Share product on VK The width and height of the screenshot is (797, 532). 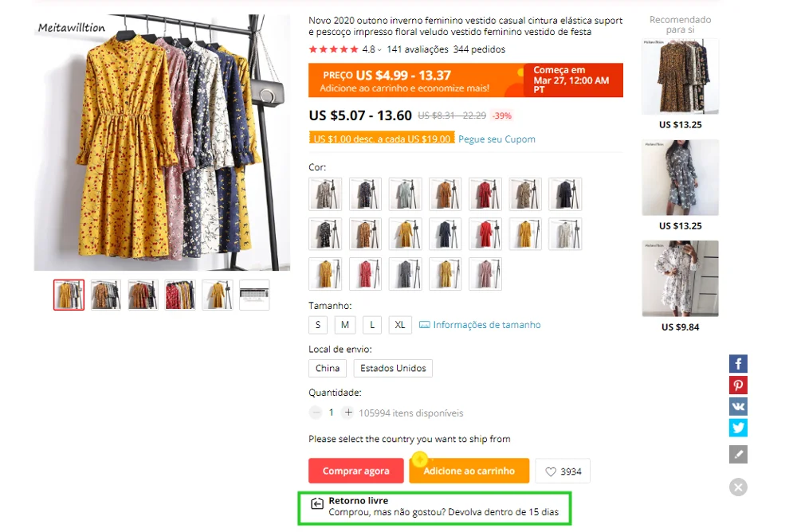click(738, 406)
